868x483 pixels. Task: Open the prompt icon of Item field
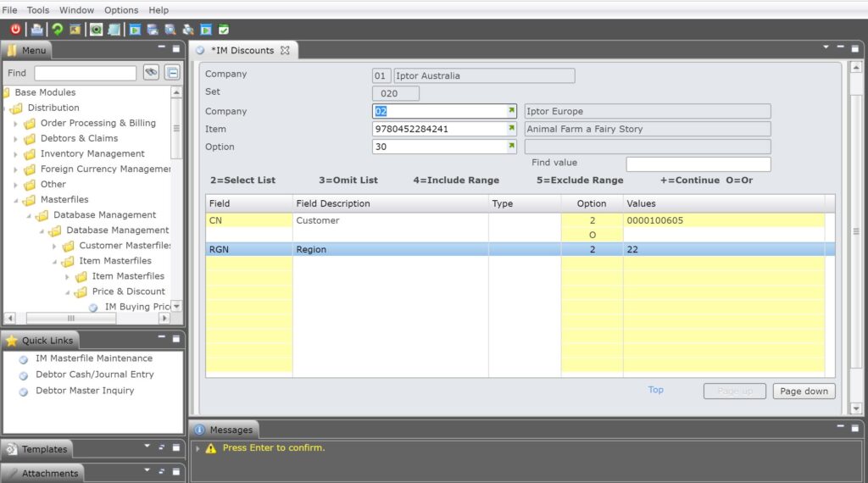coord(511,129)
